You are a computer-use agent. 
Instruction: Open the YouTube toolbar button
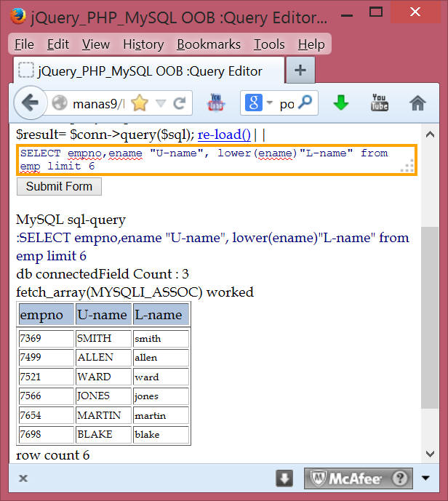click(380, 103)
